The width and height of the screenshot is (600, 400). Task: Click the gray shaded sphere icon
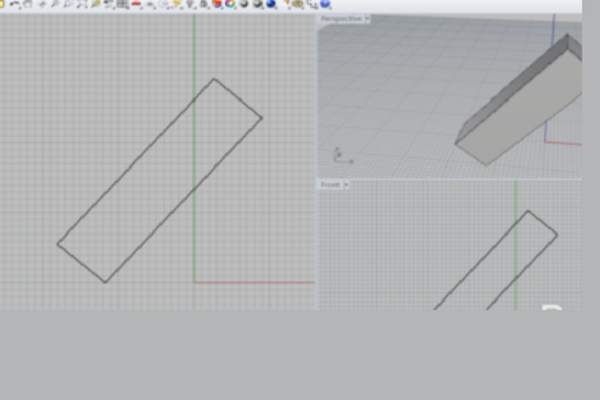(244, 4)
